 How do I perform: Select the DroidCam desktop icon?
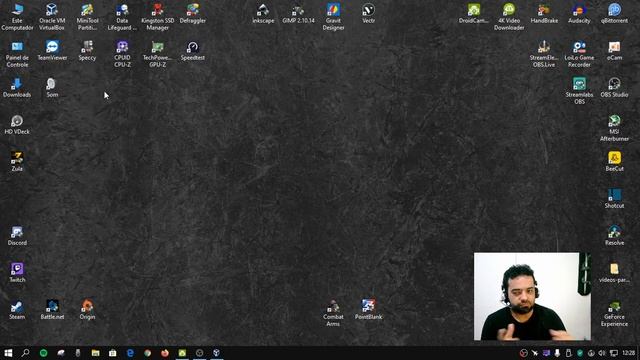click(x=474, y=13)
